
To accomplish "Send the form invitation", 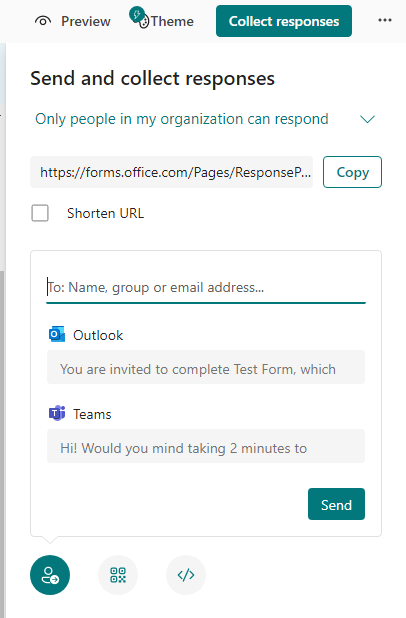I will click(x=336, y=504).
